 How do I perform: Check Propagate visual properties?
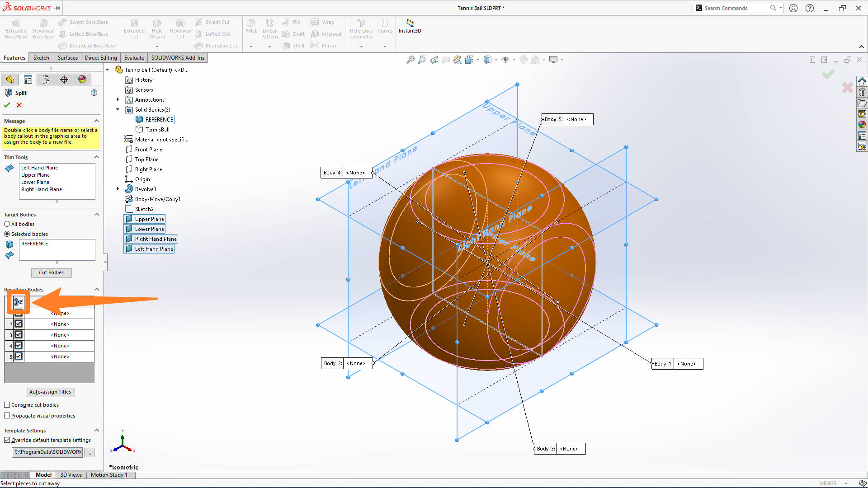click(x=7, y=415)
